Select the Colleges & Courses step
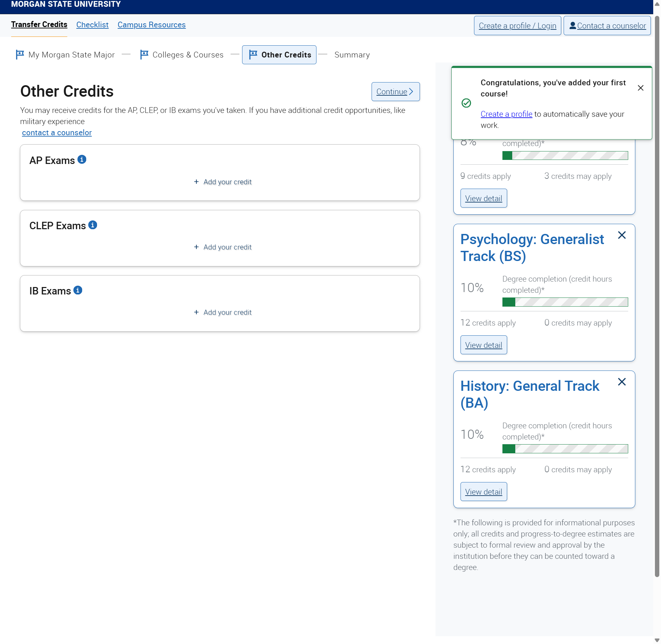This screenshot has width=661, height=644. 182,55
